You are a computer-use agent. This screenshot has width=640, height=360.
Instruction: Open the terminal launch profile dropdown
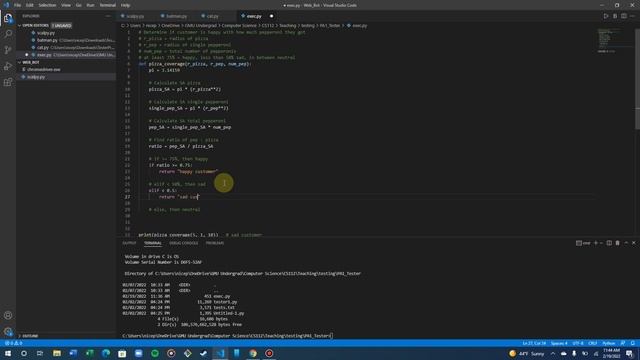tap(601, 243)
